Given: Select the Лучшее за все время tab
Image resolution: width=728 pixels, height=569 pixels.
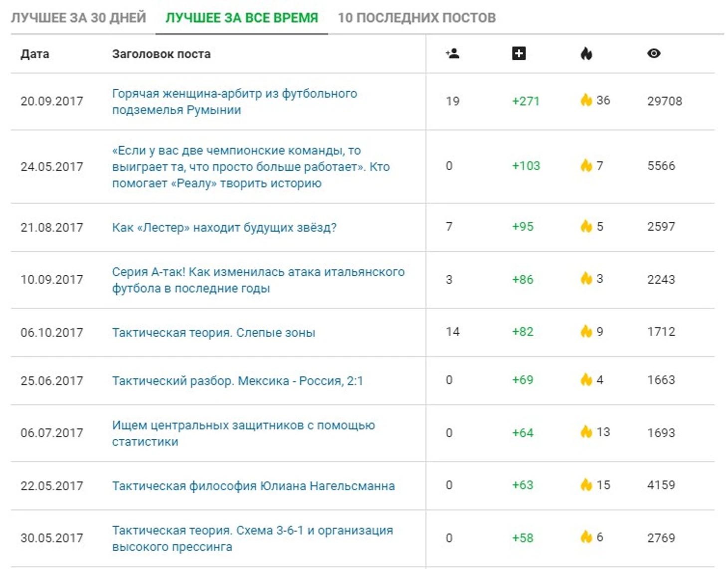Looking at the screenshot, I should click(242, 18).
